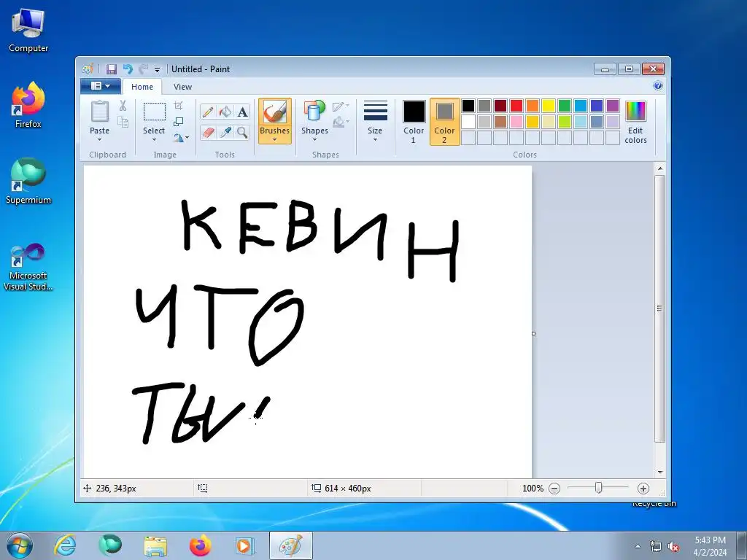Select the Color picker eyedropper tool
The width and height of the screenshot is (747, 560).
(x=225, y=132)
